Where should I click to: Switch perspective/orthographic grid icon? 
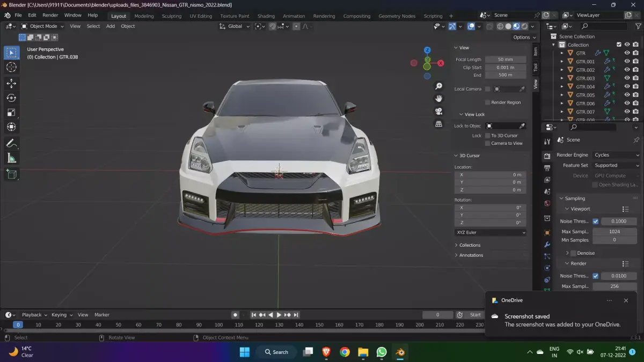[438, 124]
